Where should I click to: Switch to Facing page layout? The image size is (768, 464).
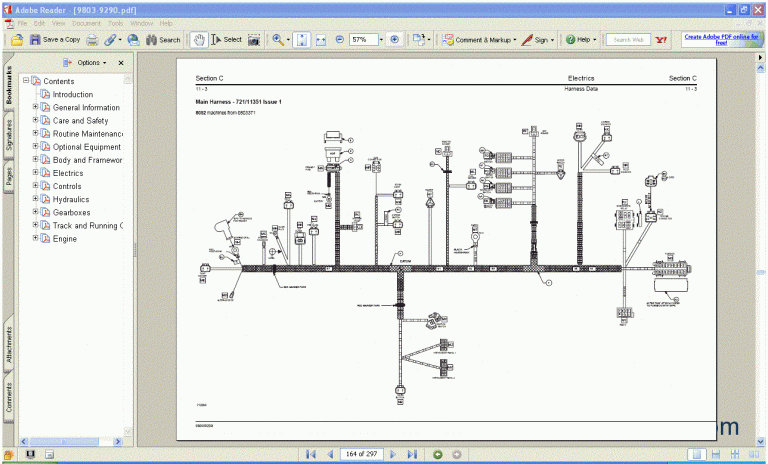pos(754,455)
